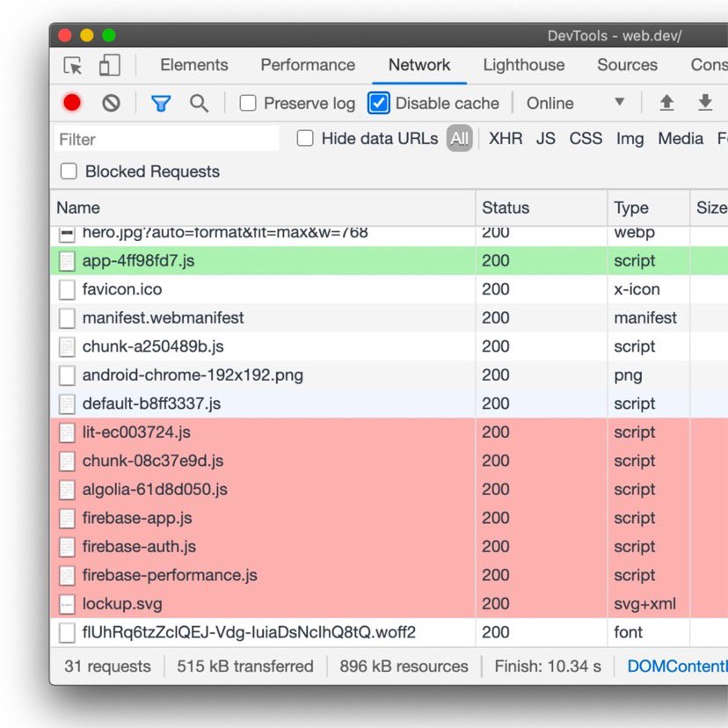This screenshot has width=728, height=728.
Task: Select the file icon beside manifest.webmanifest
Action: pyautogui.click(x=67, y=318)
